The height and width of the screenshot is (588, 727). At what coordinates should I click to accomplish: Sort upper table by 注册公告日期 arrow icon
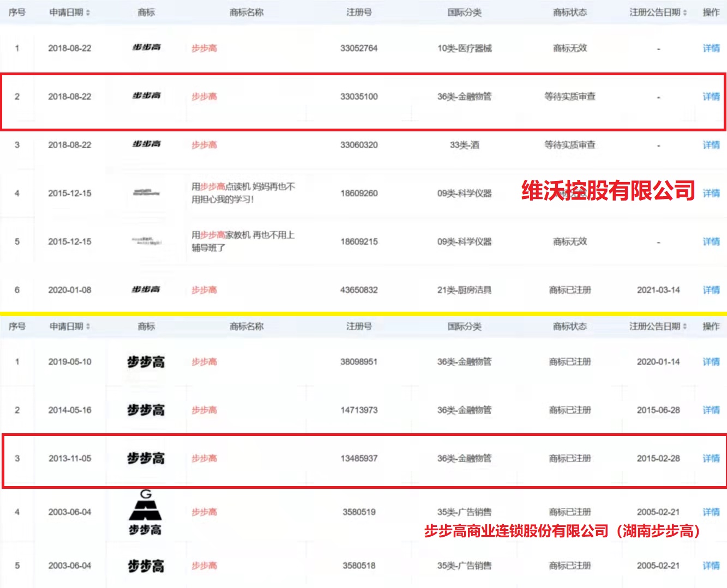(x=684, y=13)
